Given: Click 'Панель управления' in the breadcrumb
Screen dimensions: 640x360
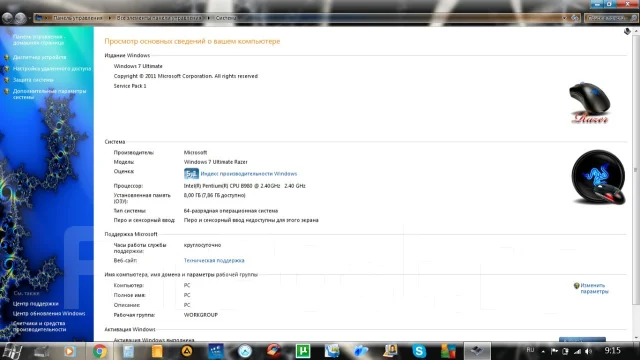Looking at the screenshot, I should pyautogui.click(x=78, y=18).
